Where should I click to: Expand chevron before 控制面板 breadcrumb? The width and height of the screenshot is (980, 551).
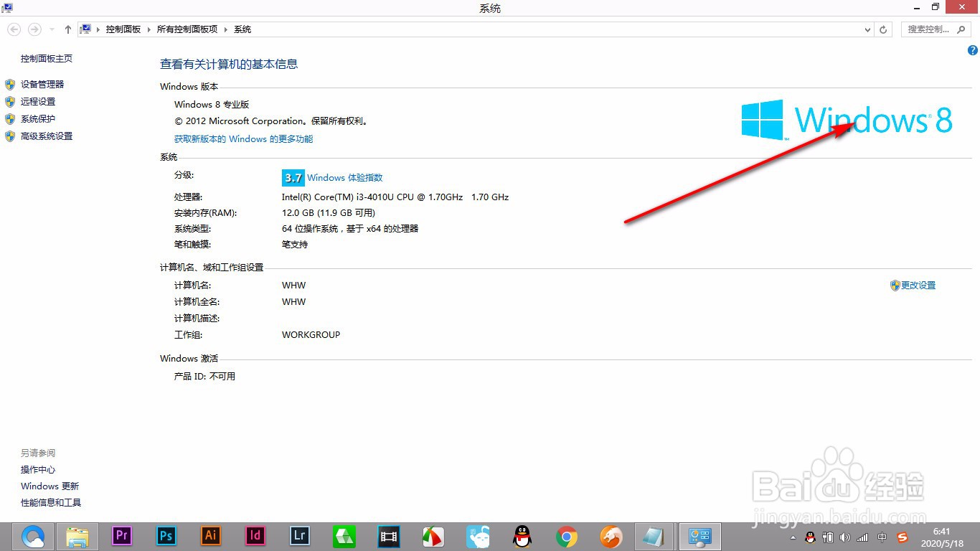coord(98,29)
